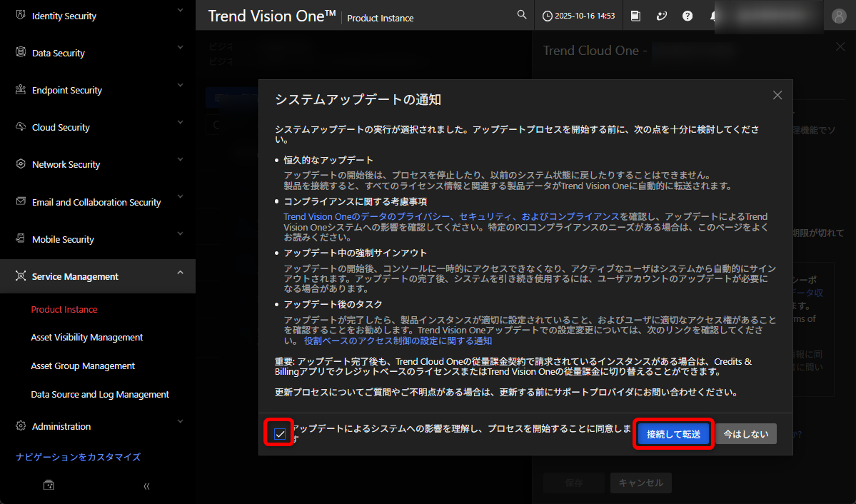Screen dimensions: 856x504
Task: Select Product Instance menu item
Action: [x=64, y=309]
